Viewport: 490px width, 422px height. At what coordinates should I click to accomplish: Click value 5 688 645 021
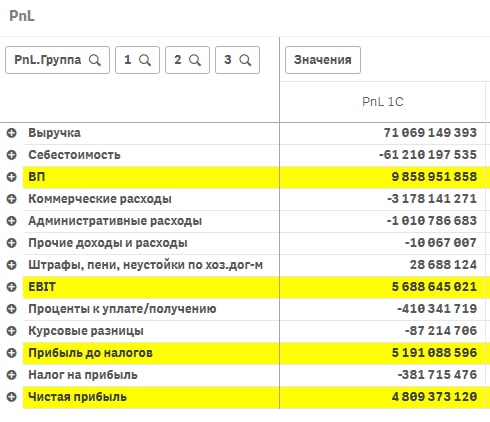(434, 287)
